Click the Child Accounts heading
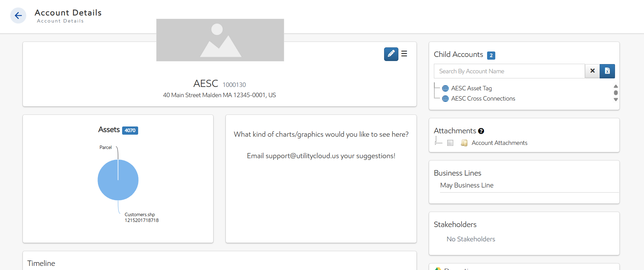The height and width of the screenshot is (270, 644). (x=458, y=54)
